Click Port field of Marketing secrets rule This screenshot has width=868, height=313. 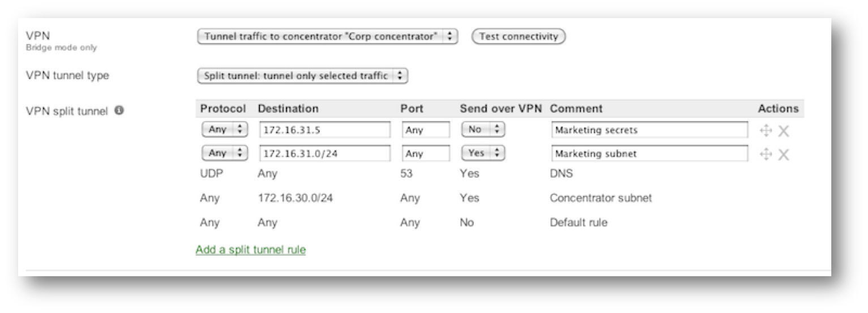click(x=426, y=130)
